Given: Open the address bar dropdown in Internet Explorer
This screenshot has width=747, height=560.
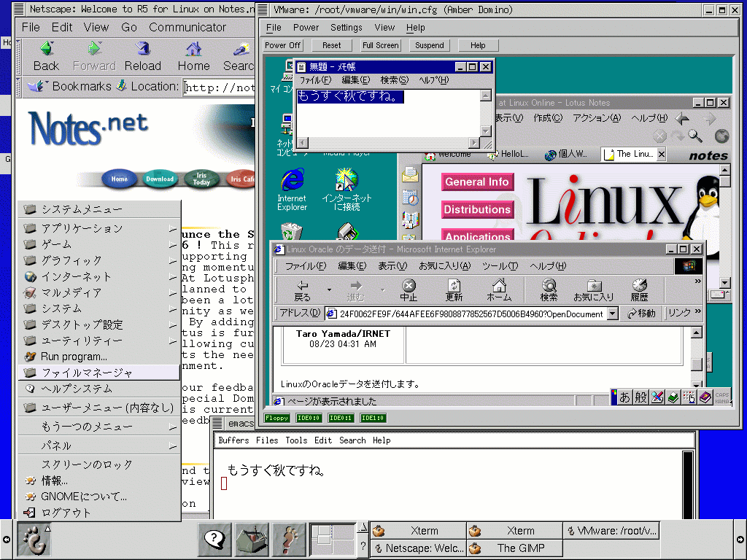Looking at the screenshot, I should pos(613,314).
